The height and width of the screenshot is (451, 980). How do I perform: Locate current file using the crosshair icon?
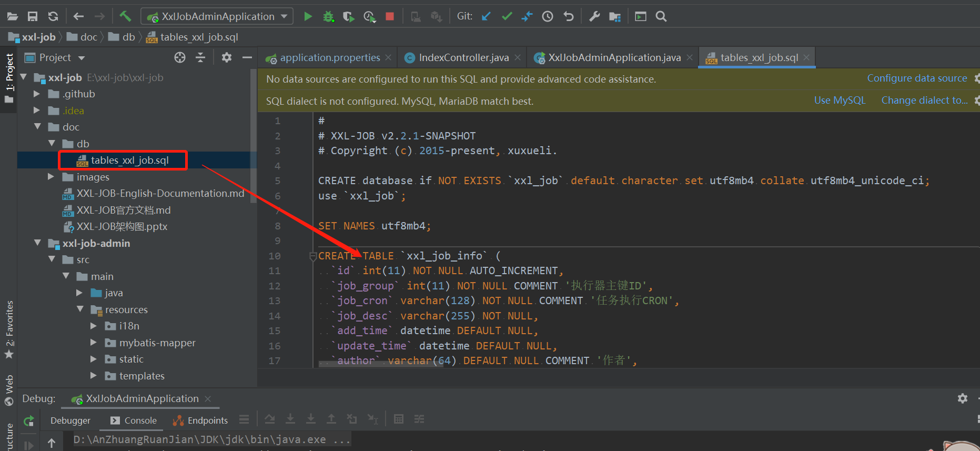pos(180,57)
